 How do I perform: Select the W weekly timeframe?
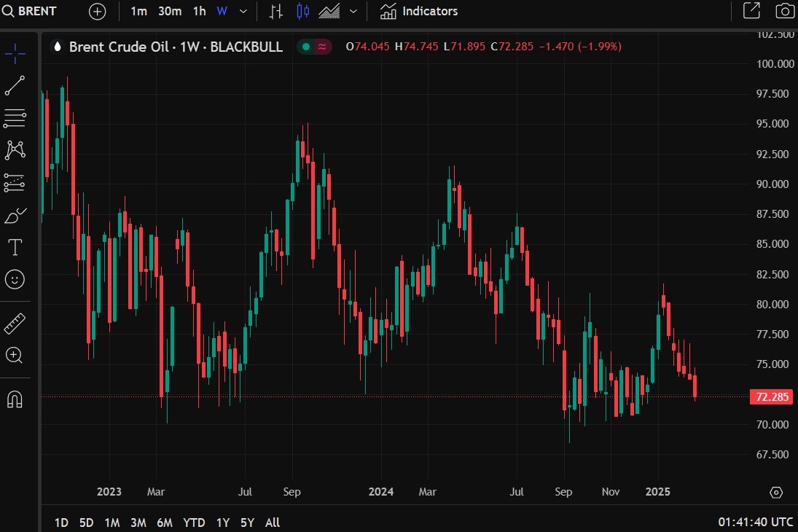coord(222,11)
